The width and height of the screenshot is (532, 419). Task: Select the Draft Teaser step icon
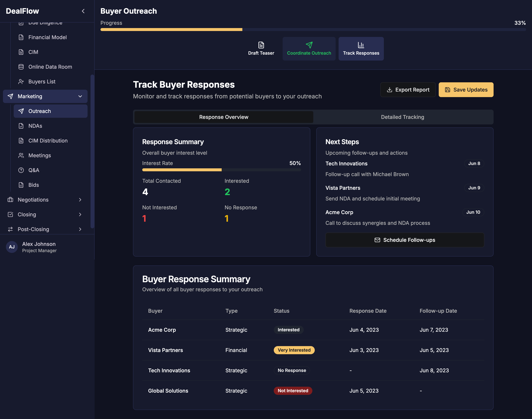click(261, 45)
